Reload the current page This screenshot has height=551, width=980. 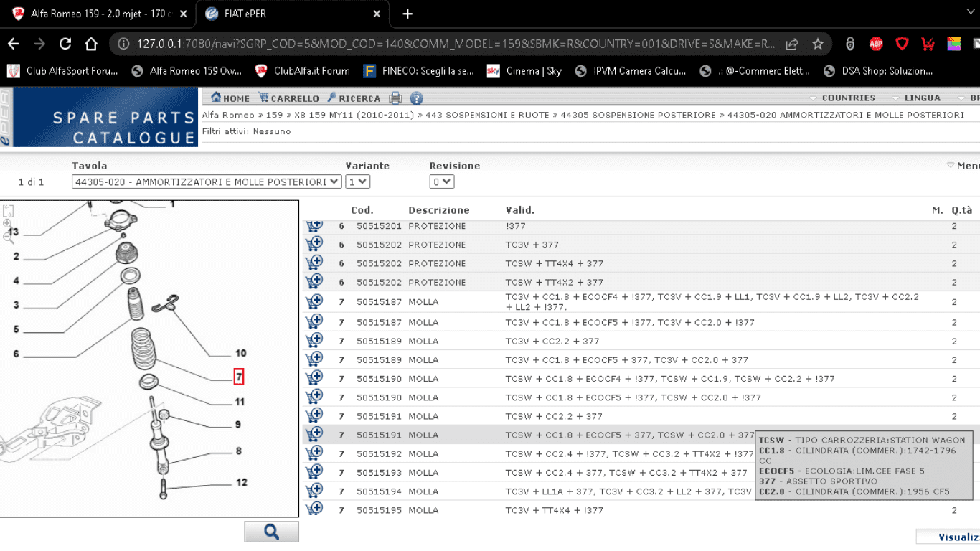[65, 44]
